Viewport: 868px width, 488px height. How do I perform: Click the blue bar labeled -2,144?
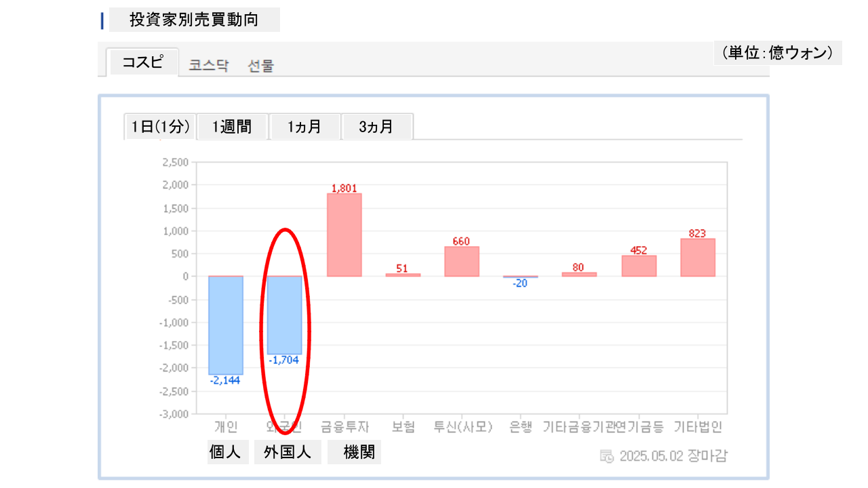(x=226, y=325)
